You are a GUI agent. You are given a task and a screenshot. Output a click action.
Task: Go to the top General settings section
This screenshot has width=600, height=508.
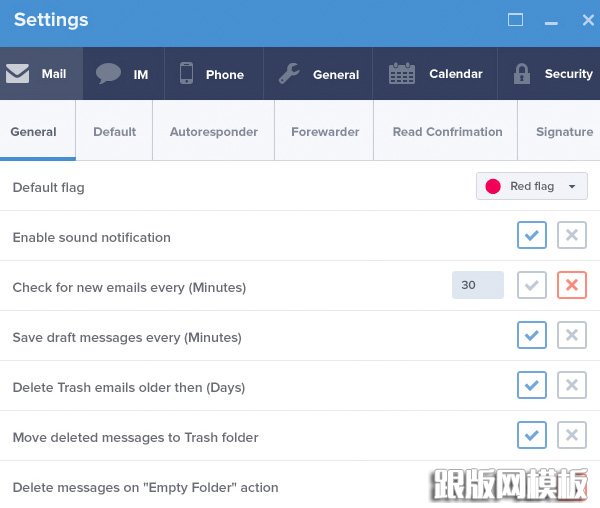click(318, 73)
